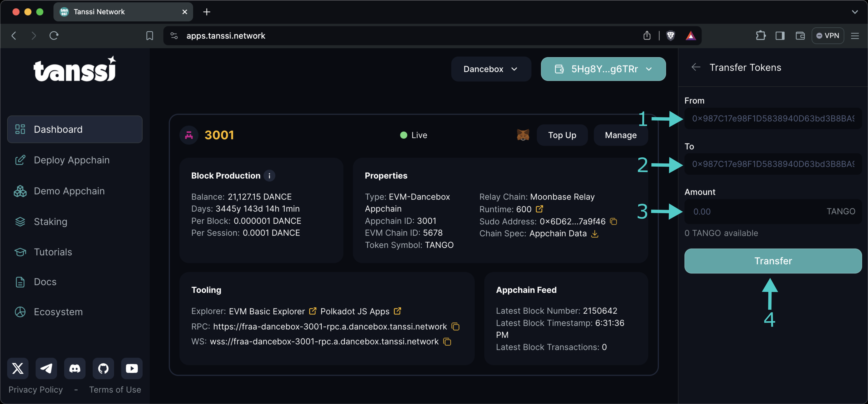
Task: Open the Brave Wallet icon
Action: click(800, 36)
